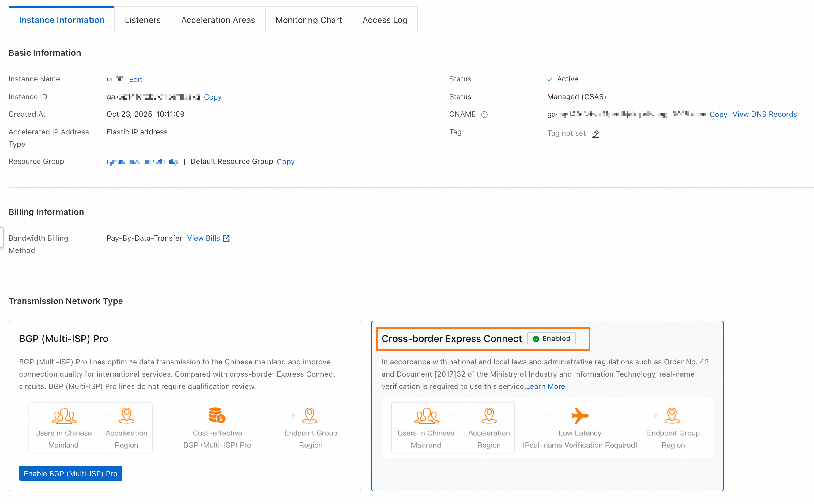Click Learn More in Cross-border description
The width and height of the screenshot is (814, 504).
click(545, 386)
